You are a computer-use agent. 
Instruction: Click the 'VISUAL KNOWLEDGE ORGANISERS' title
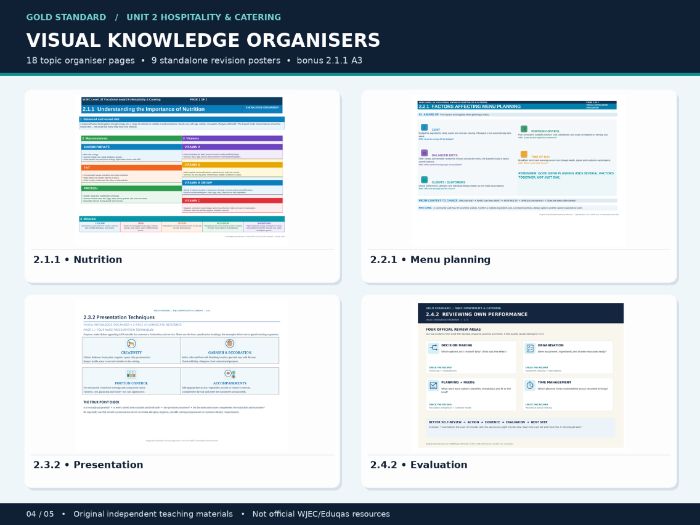click(203, 40)
